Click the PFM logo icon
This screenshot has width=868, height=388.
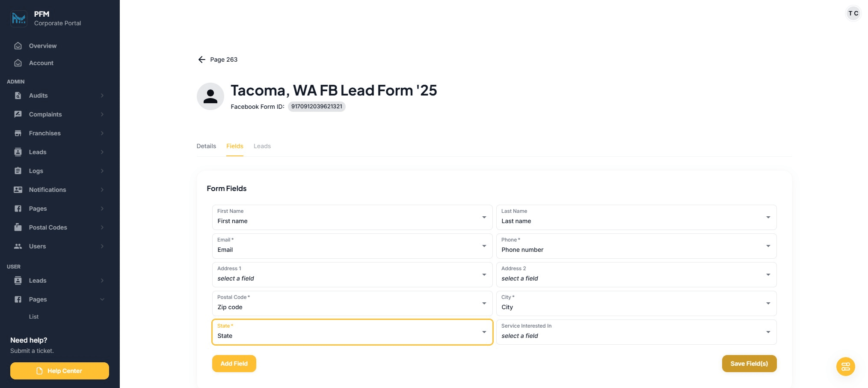[19, 18]
